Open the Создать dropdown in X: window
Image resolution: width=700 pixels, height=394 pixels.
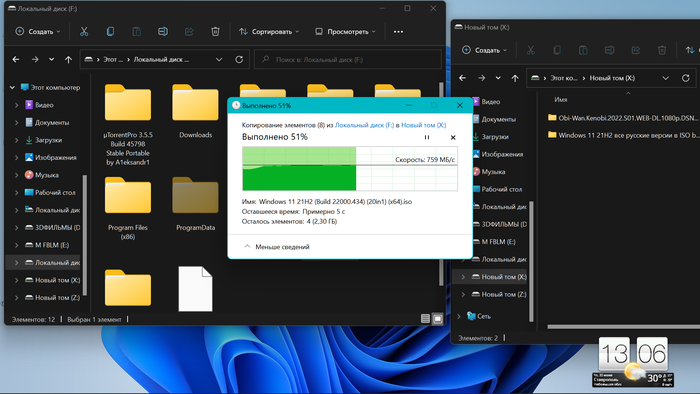(x=484, y=50)
